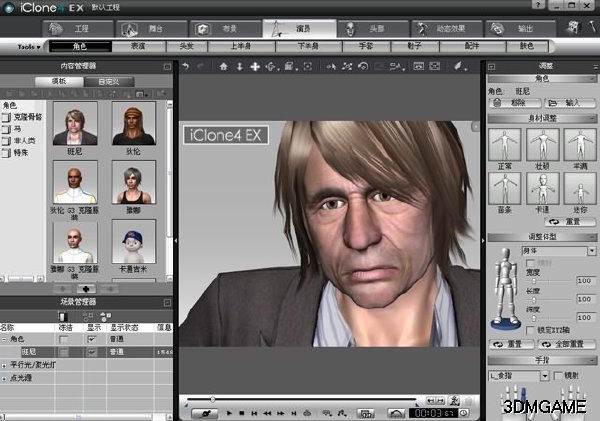Switch to the 自定义 custom content tab

pos(109,82)
